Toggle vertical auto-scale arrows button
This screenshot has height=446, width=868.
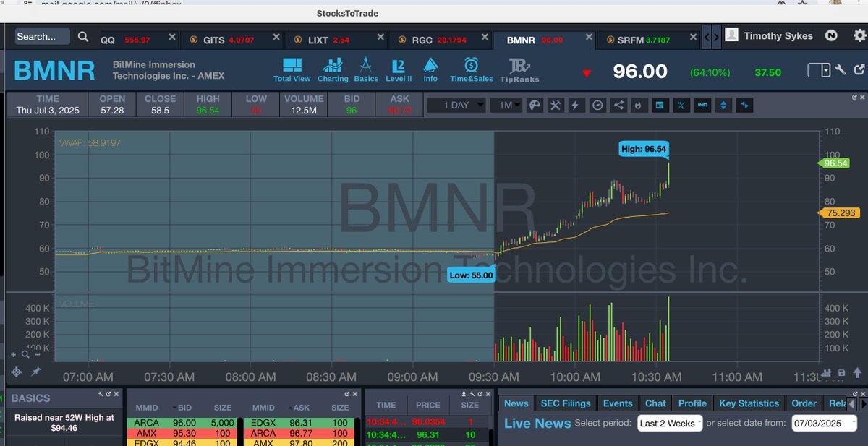723,105
